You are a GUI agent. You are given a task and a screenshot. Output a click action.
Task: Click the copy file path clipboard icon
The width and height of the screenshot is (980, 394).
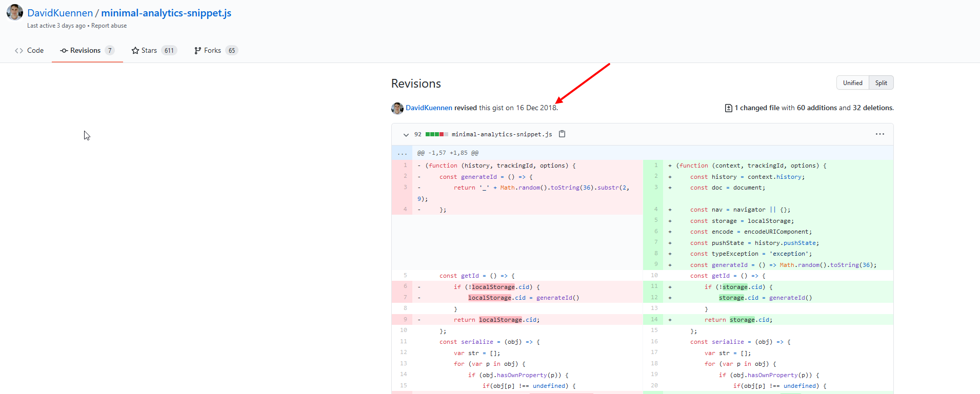click(562, 134)
